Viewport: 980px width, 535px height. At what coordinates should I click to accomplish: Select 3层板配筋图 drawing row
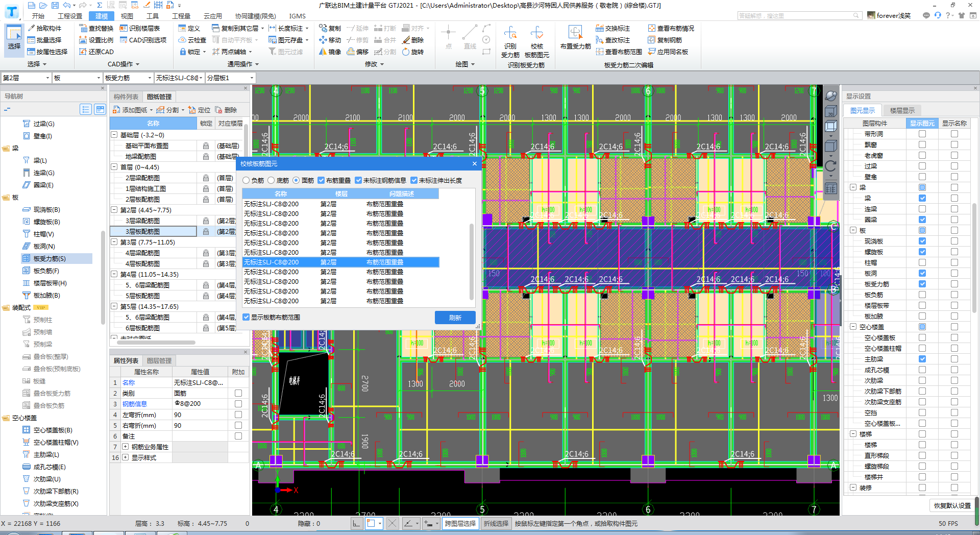(x=153, y=231)
